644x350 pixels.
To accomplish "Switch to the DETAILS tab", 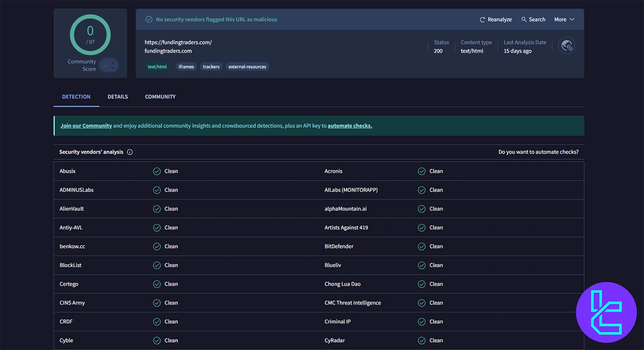I will [x=118, y=97].
